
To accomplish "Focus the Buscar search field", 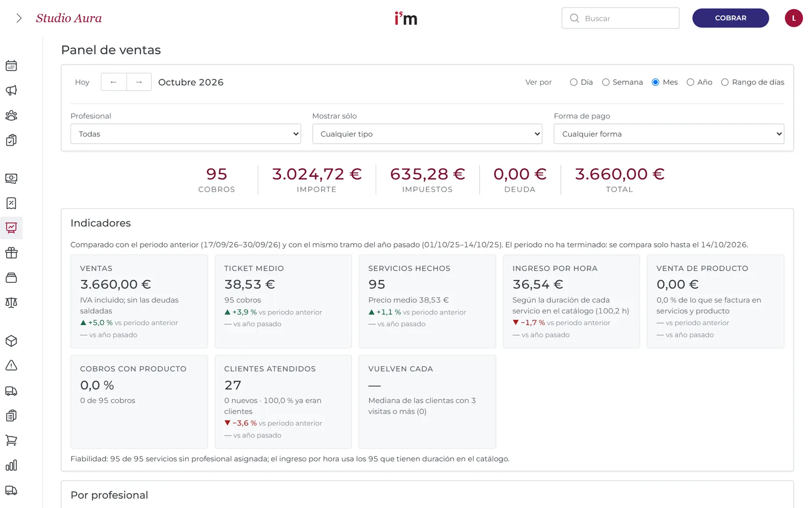I will tap(620, 18).
